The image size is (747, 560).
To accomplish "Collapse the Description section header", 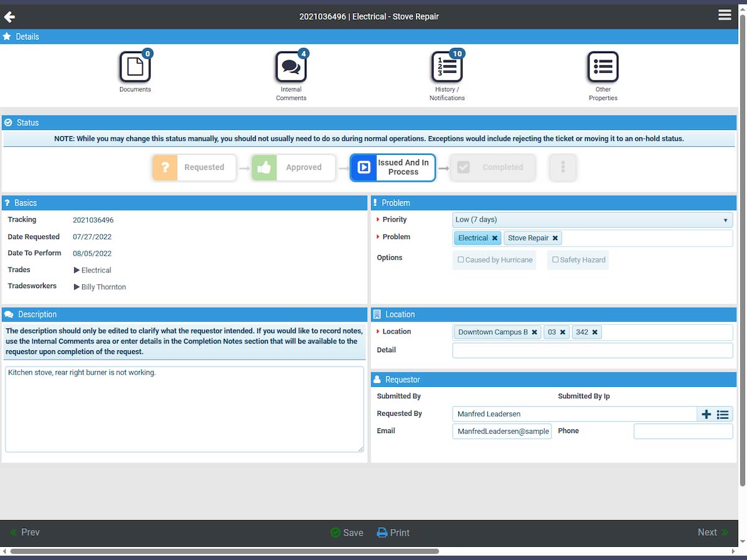I will pos(185,314).
